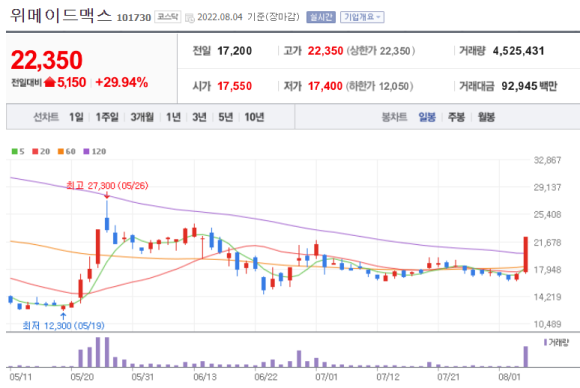Image resolution: width=580 pixels, height=388 pixels.
Task: Click the latest tall red candlestick
Action: tap(526, 254)
